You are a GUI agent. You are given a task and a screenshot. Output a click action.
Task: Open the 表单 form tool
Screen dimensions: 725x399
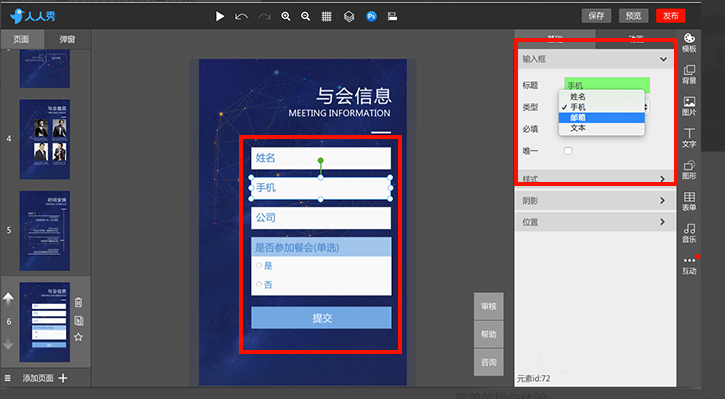click(689, 202)
